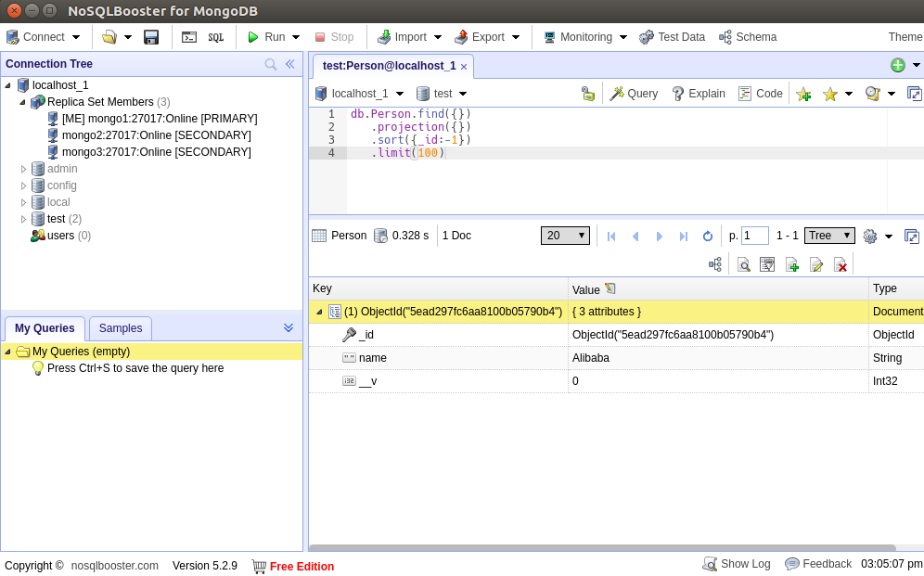
Task: Switch to the Samples tab
Action: pos(121,328)
